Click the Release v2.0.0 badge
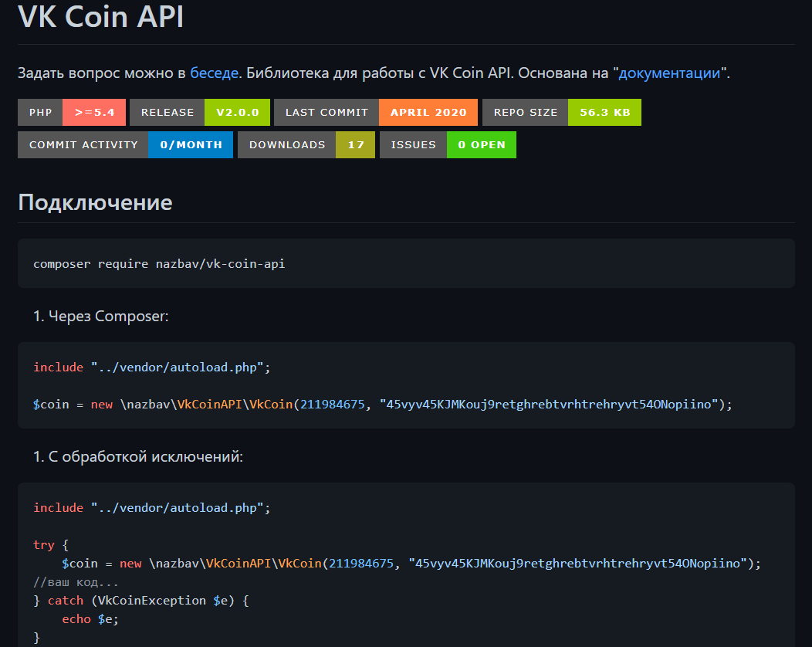The width and height of the screenshot is (812, 647). point(200,113)
